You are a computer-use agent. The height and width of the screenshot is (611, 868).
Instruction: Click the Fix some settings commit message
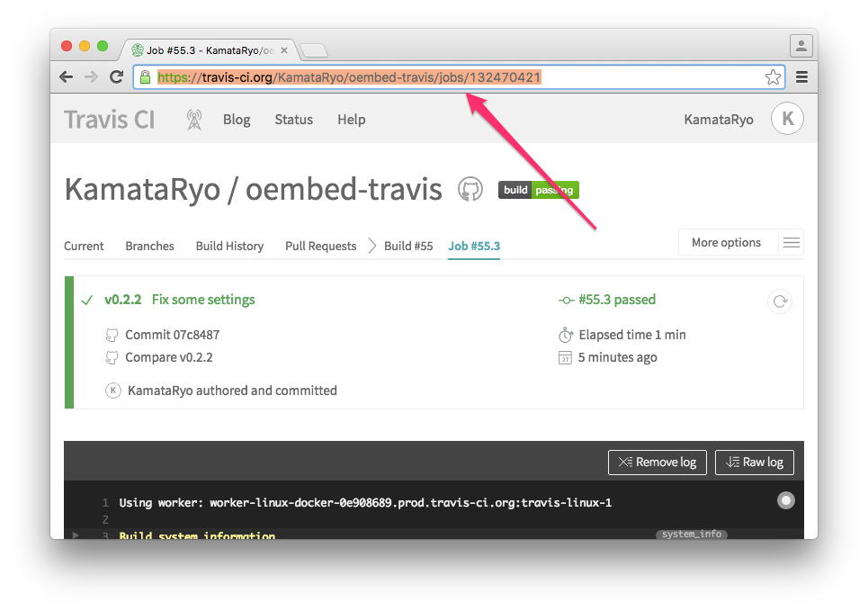[x=203, y=300]
